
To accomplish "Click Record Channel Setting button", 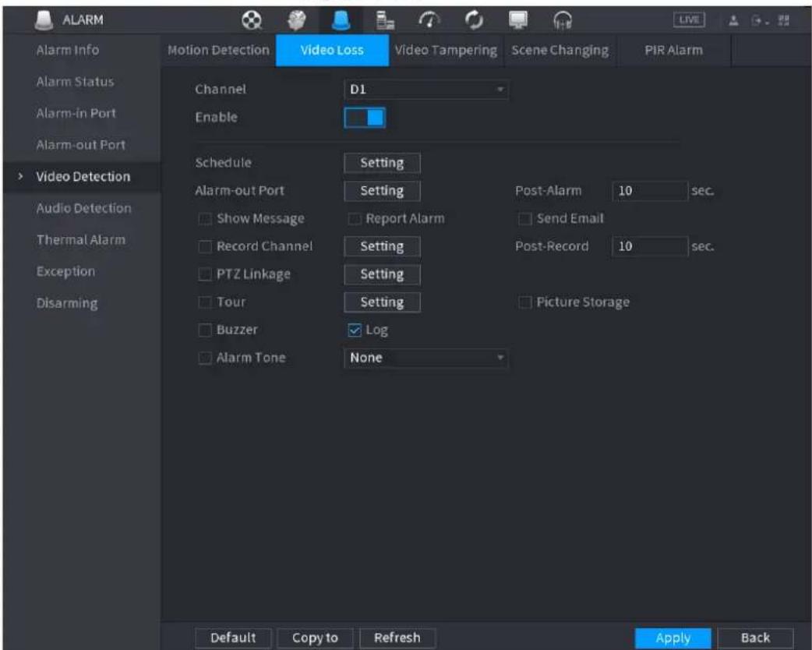I will (x=382, y=246).
